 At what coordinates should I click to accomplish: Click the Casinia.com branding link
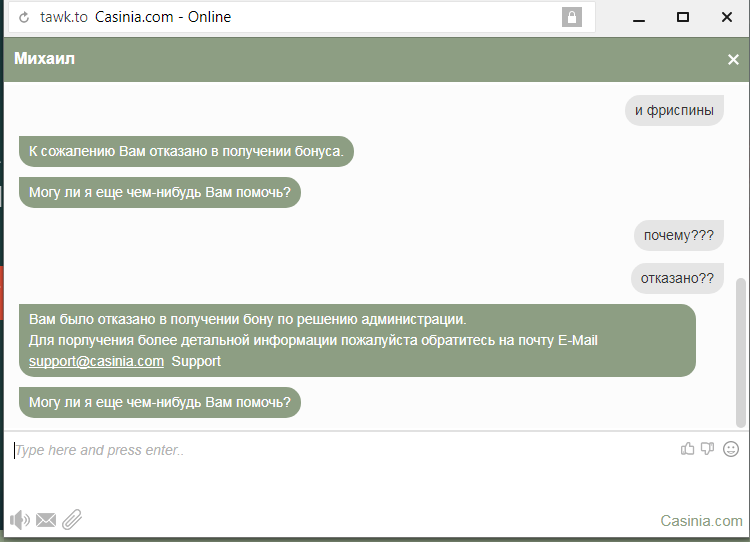pos(701,520)
